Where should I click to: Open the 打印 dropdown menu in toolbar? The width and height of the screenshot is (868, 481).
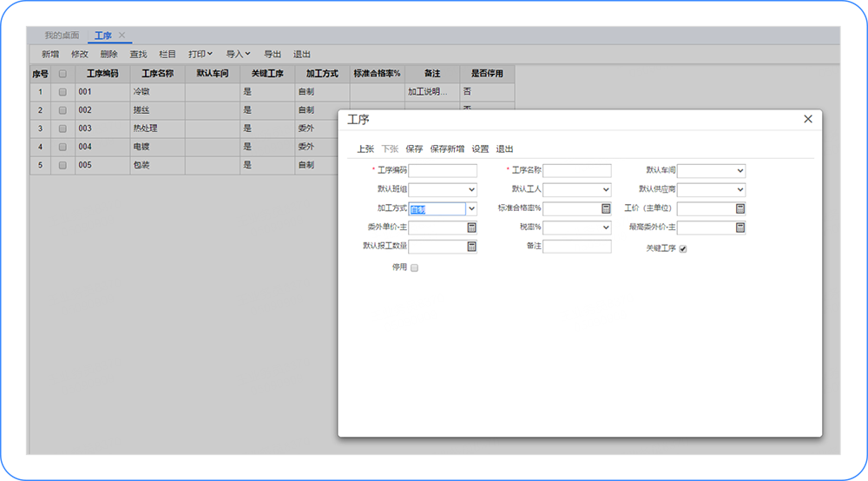[201, 55]
